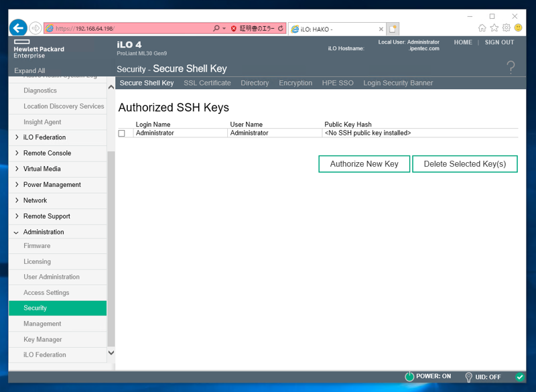Screen dimensions: 536x392
Task: Switch to the Login Security Banner tab
Action: 398,83
